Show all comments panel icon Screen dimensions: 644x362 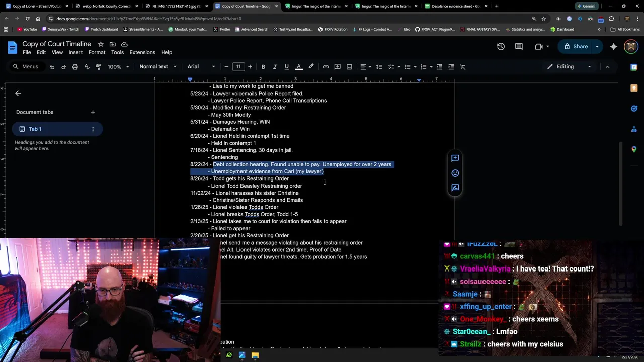519,47
